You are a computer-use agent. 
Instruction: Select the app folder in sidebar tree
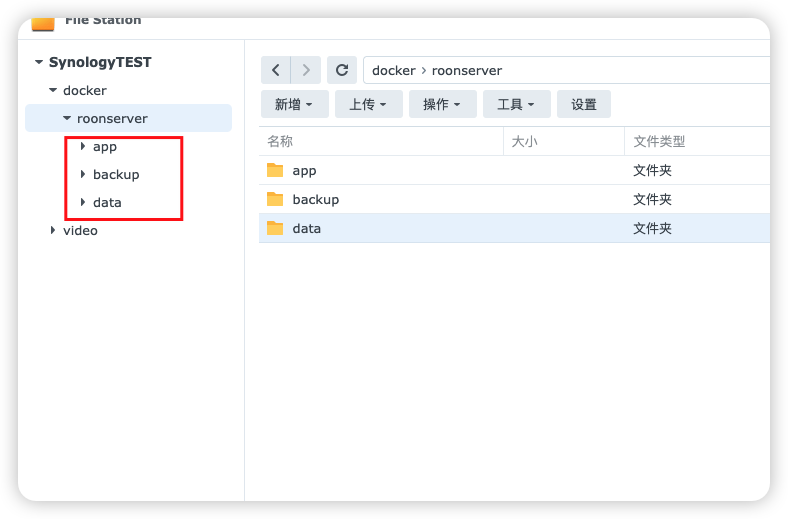click(105, 146)
